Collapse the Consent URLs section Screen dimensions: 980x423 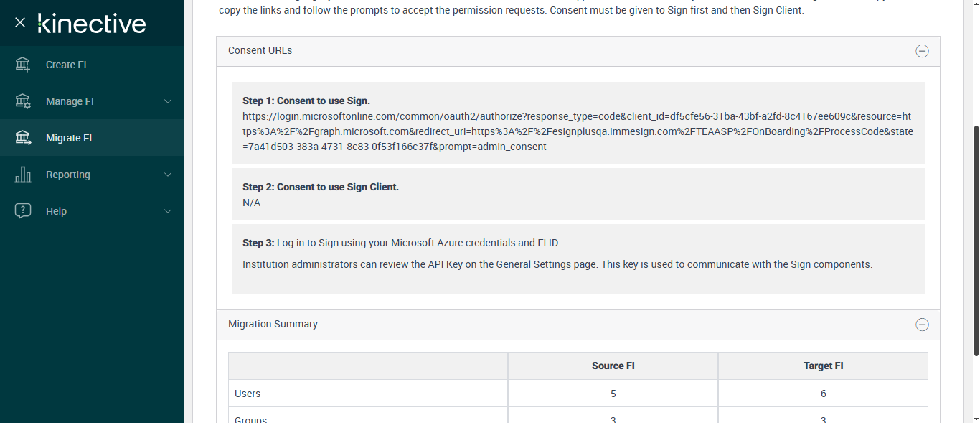pos(922,51)
